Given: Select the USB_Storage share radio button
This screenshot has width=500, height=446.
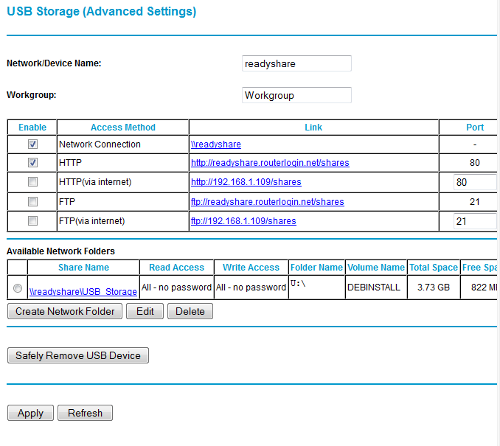Looking at the screenshot, I should tap(17, 288).
